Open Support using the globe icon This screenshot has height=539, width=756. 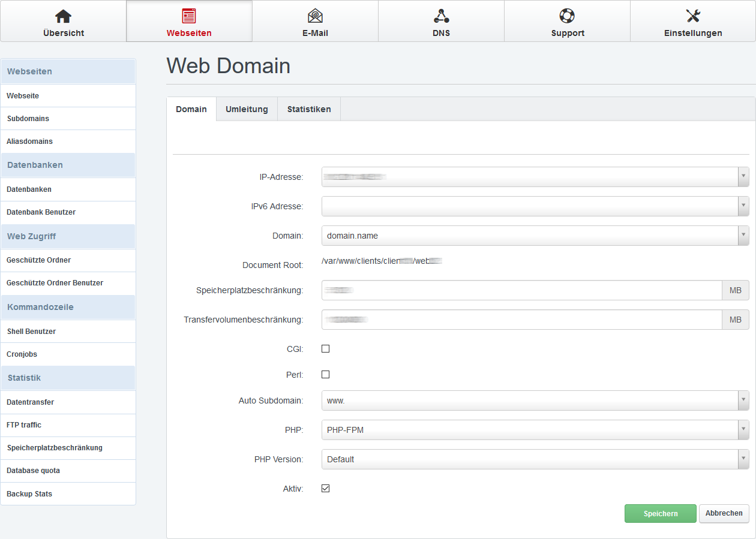[x=567, y=16]
